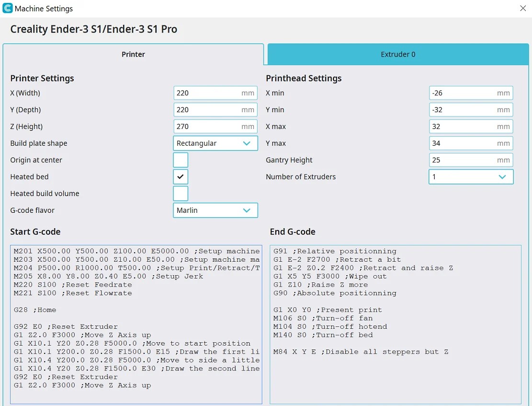Click 'G90 ;Absolute positionning' line

335,293
